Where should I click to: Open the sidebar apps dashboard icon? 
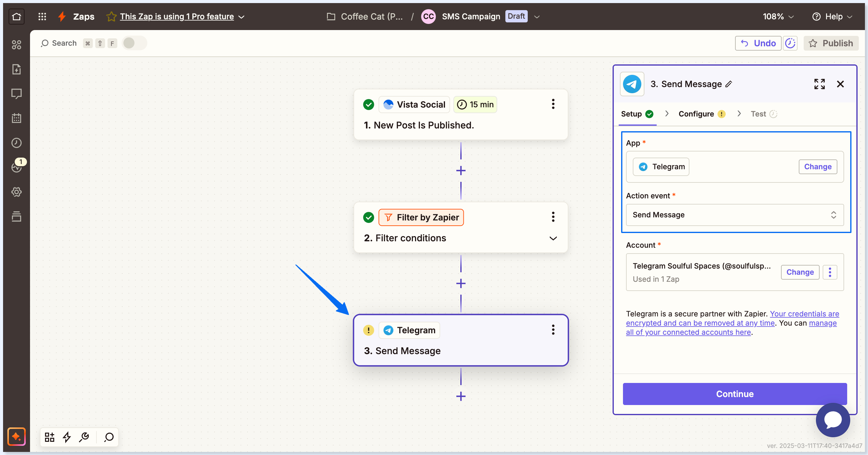pyautogui.click(x=17, y=44)
